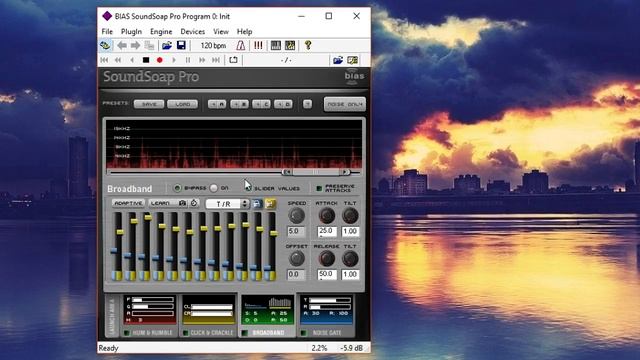Image resolution: width=640 pixels, height=360 pixels.
Task: Click the Speed knob
Action: [x=296, y=216]
